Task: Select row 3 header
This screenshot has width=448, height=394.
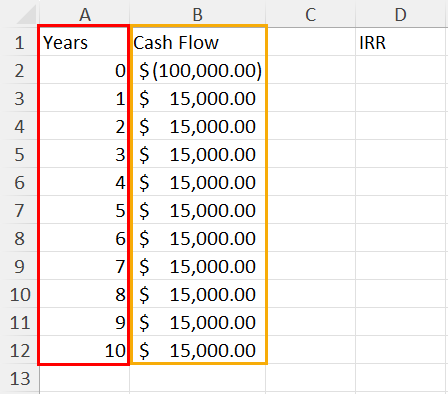Action: 20,98
